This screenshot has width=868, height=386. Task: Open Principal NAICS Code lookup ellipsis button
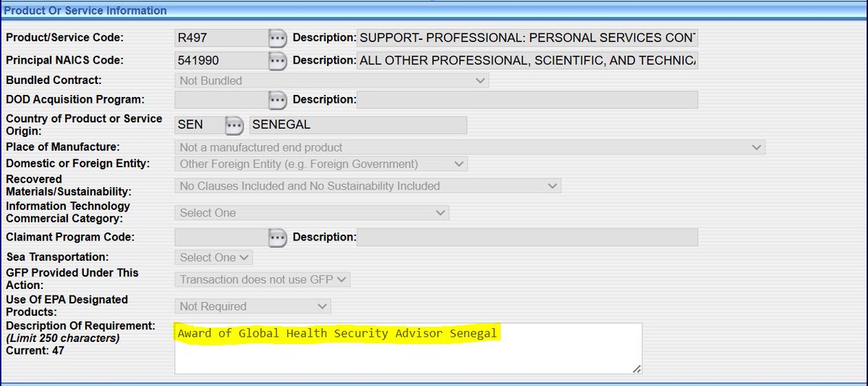tap(278, 61)
